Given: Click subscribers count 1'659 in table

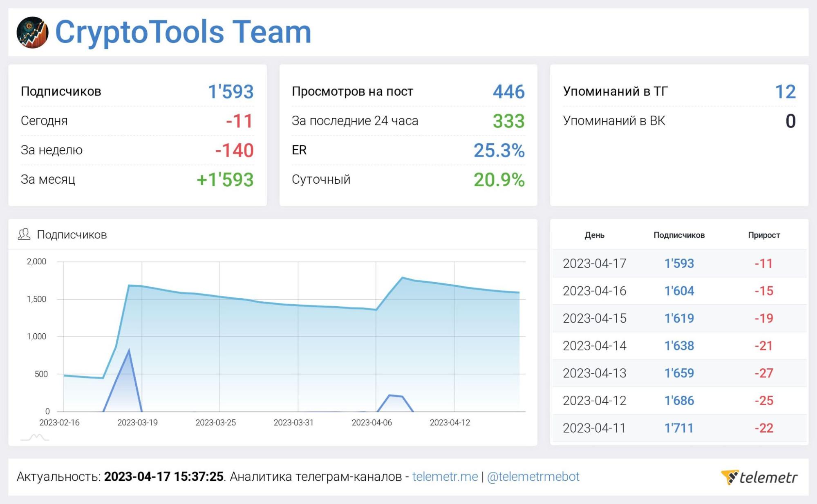Looking at the screenshot, I should pyautogui.click(x=679, y=373).
